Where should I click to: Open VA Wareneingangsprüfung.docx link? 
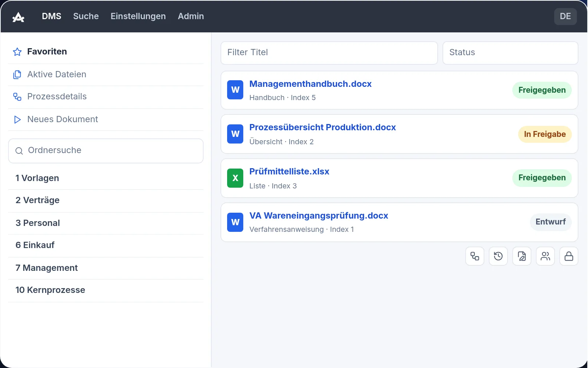[x=319, y=216]
